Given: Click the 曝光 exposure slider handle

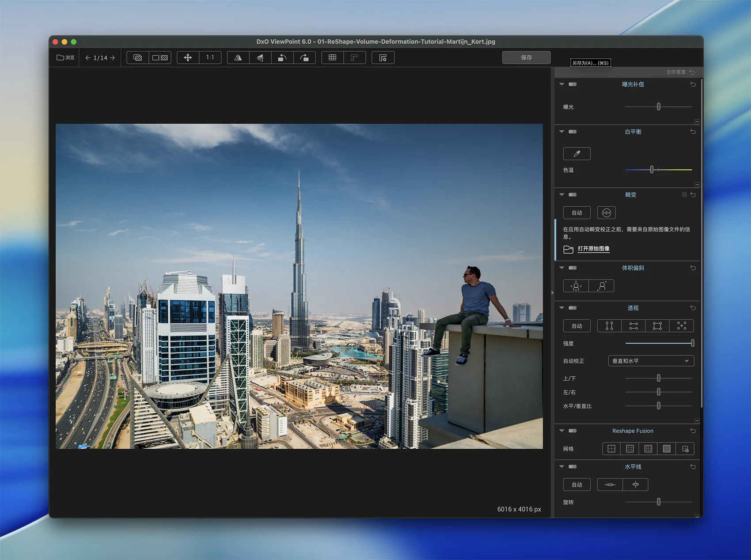Looking at the screenshot, I should pos(658,107).
